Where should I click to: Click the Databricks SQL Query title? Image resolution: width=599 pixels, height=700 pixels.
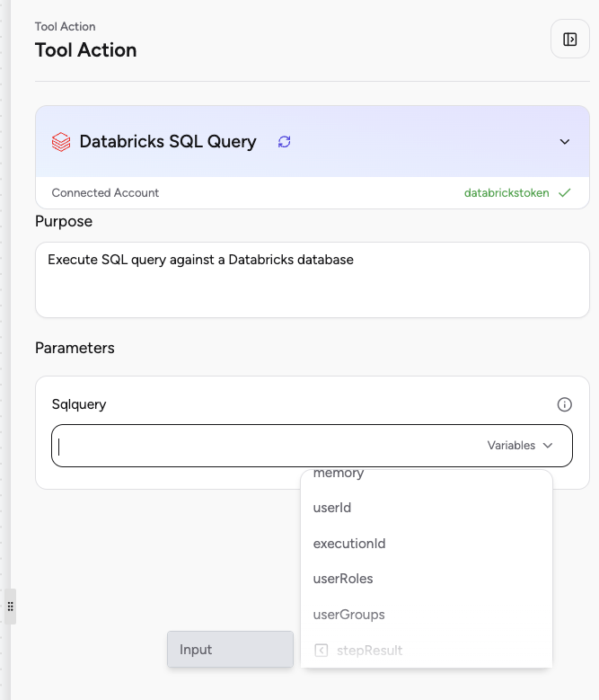click(x=168, y=141)
